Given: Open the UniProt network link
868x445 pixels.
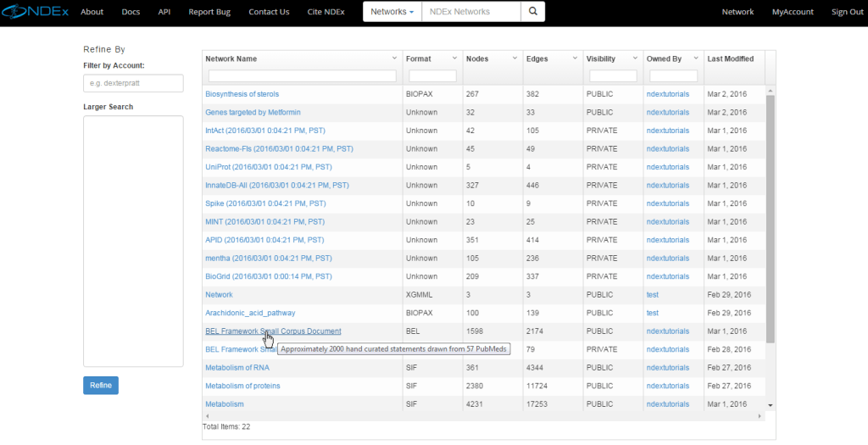Looking at the screenshot, I should tap(269, 167).
